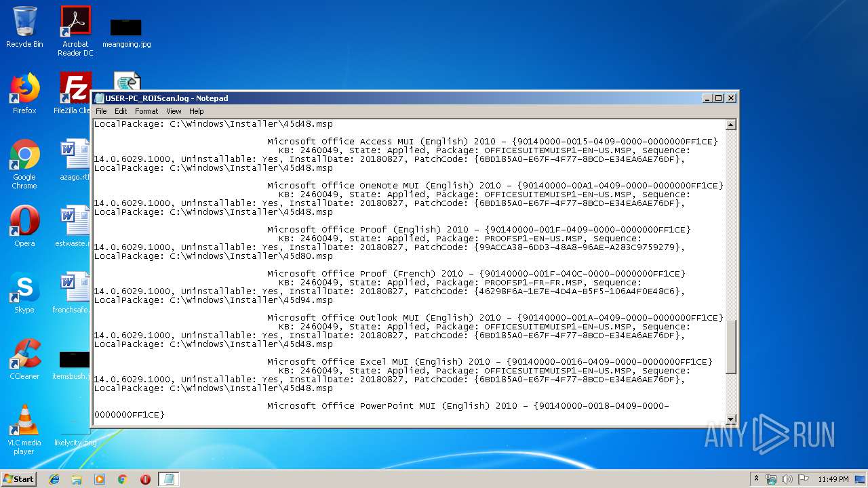Launch Firefox from the desktop
Viewport: 868px width, 488px height.
click(x=24, y=94)
